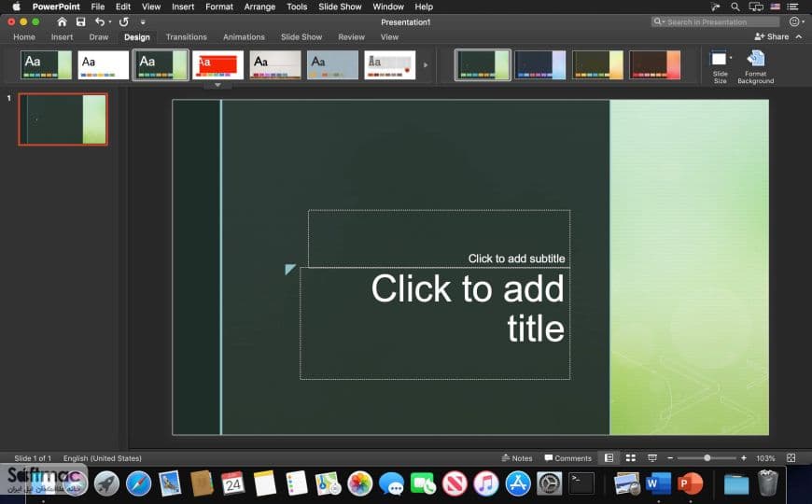The image size is (812, 504).
Task: Apply the plain white Office theme
Action: point(104,64)
